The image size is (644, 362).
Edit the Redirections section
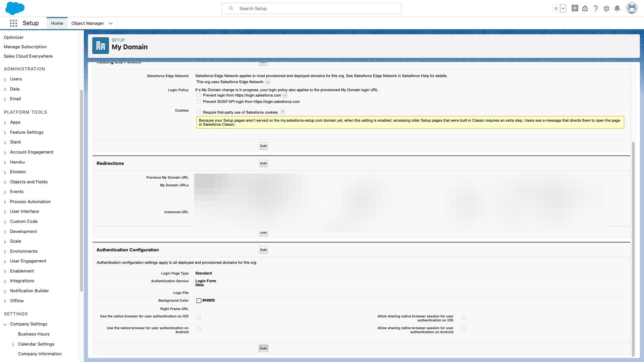click(x=263, y=163)
